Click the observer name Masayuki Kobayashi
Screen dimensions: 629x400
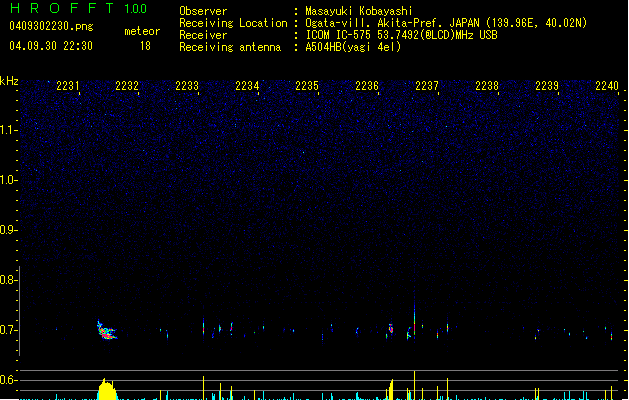[x=359, y=11]
